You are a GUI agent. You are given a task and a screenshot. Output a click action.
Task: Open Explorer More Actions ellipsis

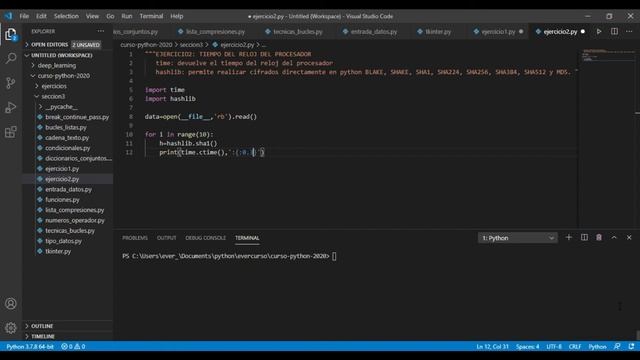[100, 31]
